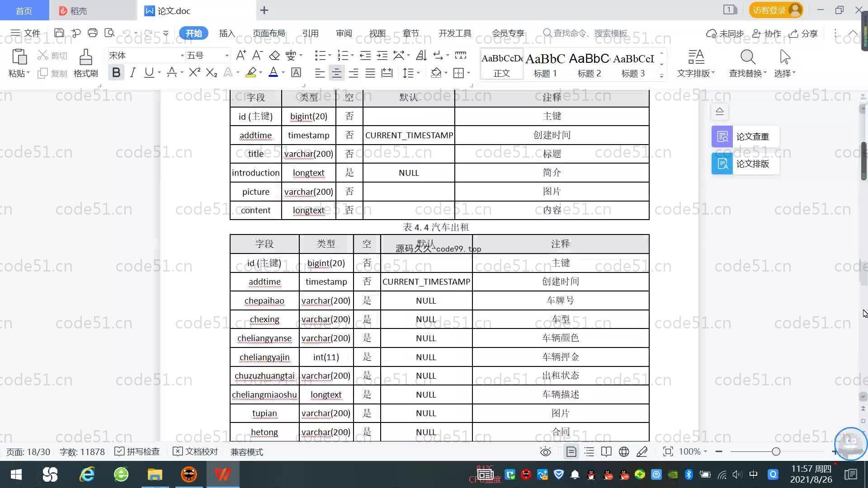The height and width of the screenshot is (488, 868).
Task: Toggle superscript formatting
Action: [194, 73]
